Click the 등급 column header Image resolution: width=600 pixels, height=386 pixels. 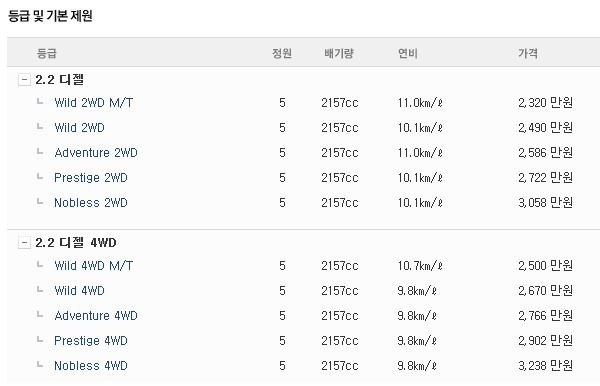click(47, 53)
